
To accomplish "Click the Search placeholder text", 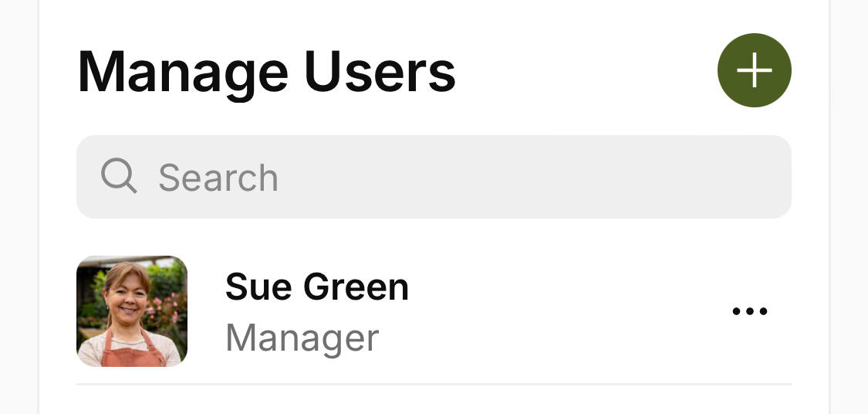I will point(218,178).
